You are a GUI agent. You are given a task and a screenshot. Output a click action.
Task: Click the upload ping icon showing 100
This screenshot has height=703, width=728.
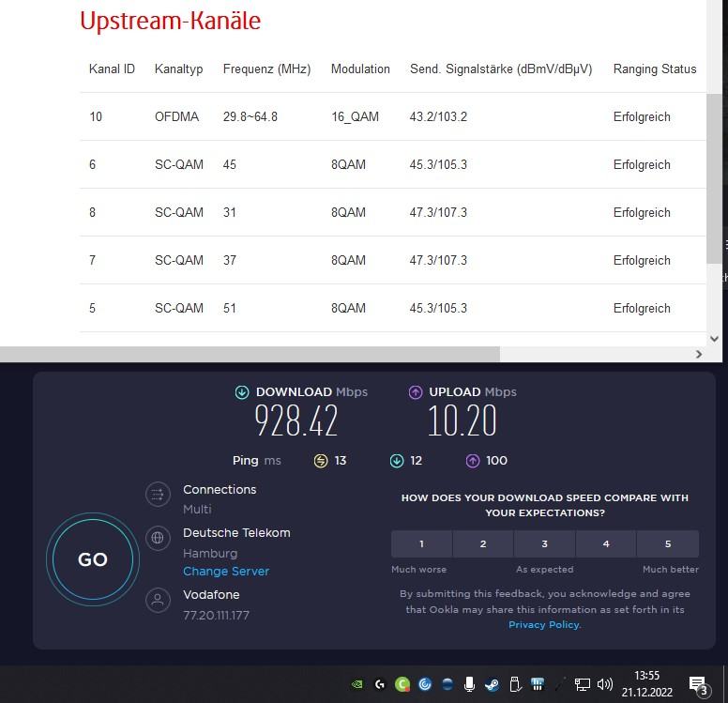pos(473,461)
